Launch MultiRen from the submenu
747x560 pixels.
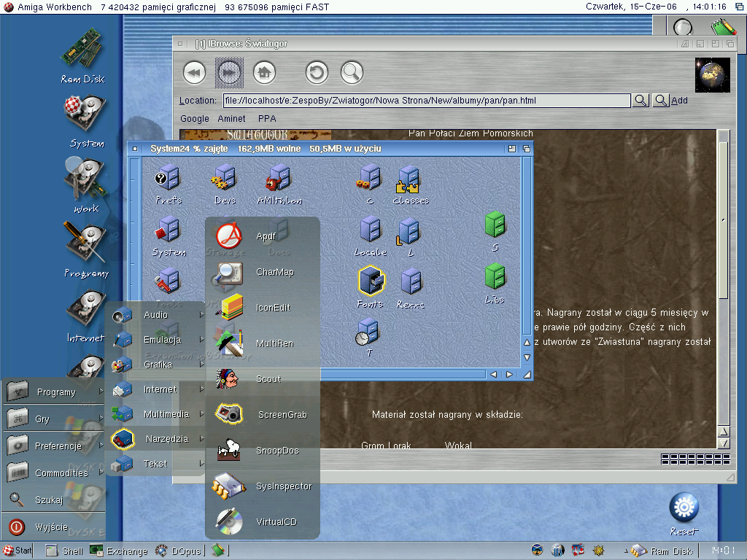(263, 343)
